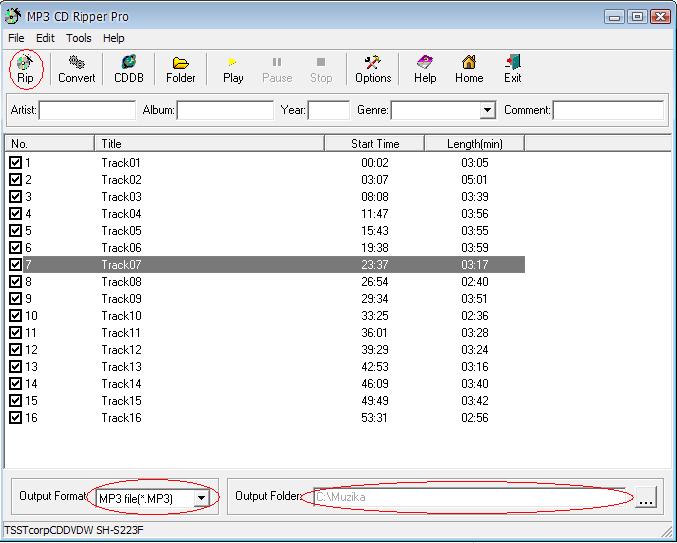Image resolution: width=677 pixels, height=543 pixels.
Task: Select the Track01 title
Action: (121, 163)
